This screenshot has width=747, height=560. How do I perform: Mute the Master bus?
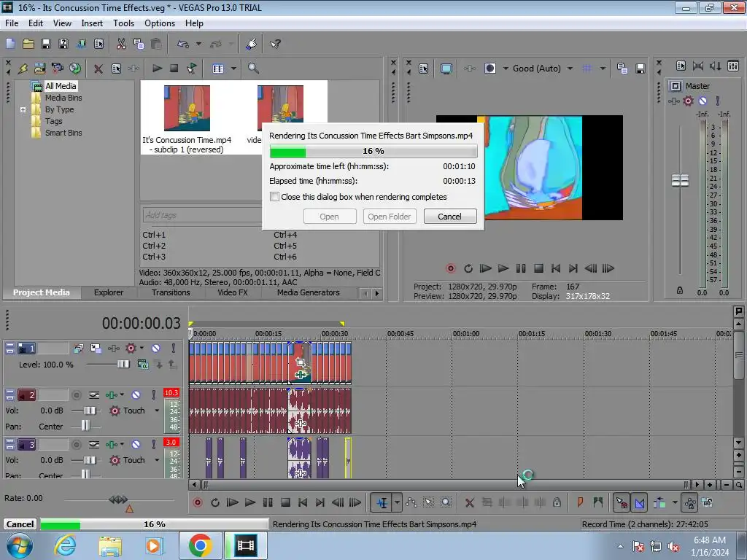pos(703,101)
